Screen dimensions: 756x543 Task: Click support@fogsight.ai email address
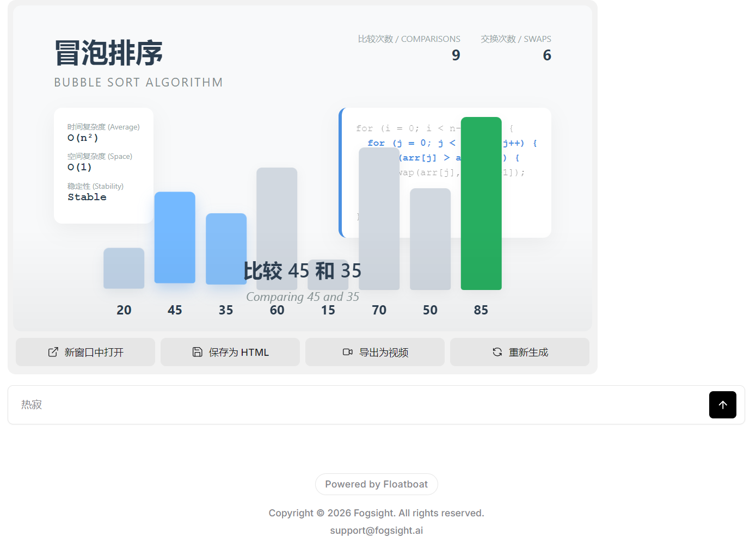377,530
